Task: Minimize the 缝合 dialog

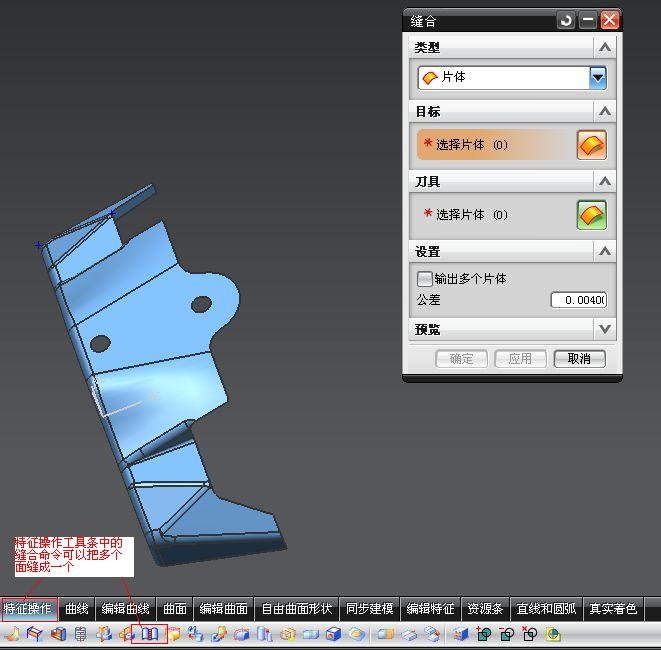Action: pos(587,20)
